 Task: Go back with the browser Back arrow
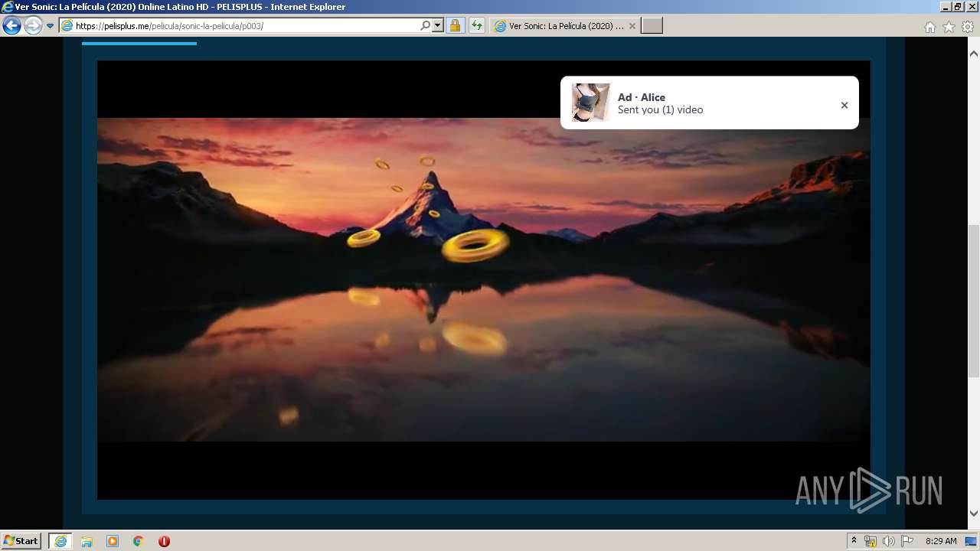11,26
